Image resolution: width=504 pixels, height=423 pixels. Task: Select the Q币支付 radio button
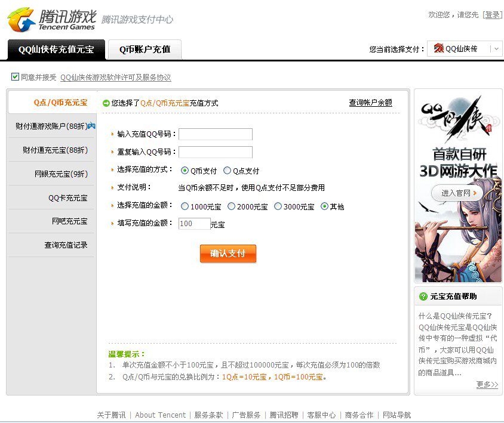coord(185,171)
